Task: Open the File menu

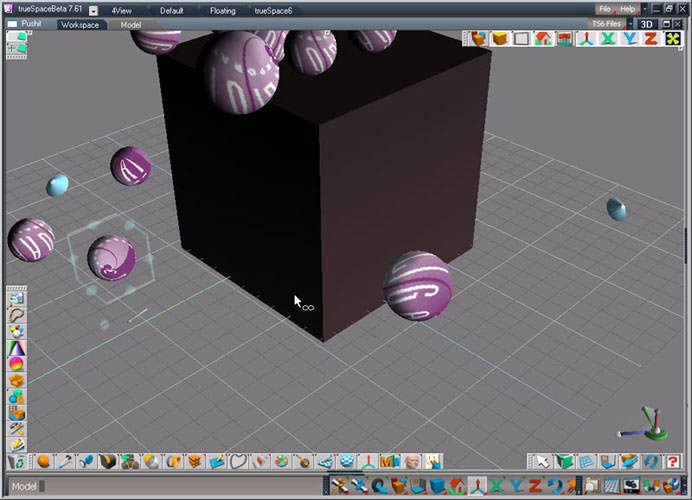Action: 605,9
